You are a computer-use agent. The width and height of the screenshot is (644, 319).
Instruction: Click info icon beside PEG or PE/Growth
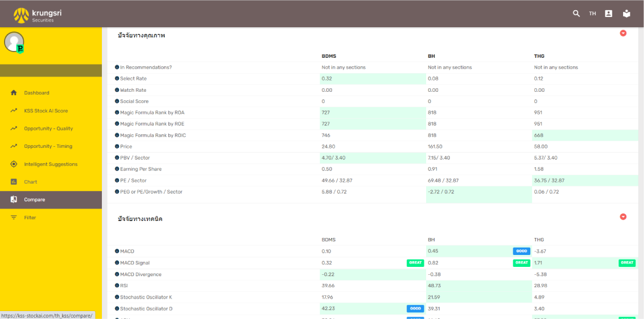pyautogui.click(x=117, y=192)
